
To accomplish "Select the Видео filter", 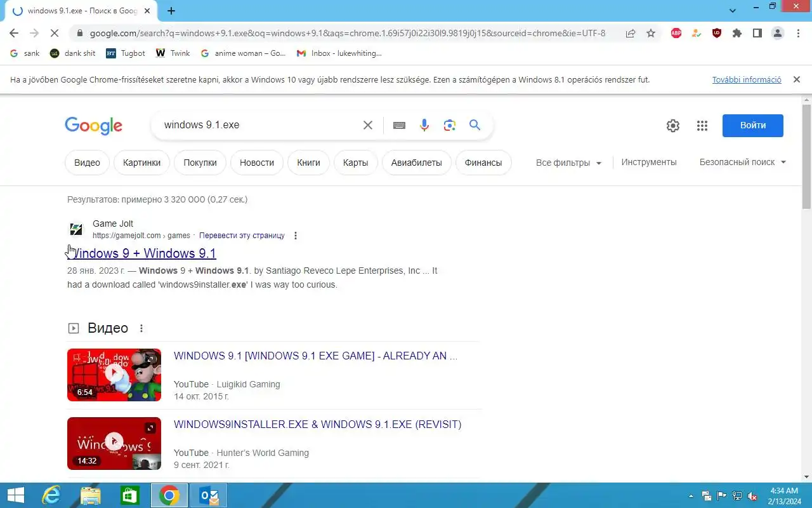I will click(x=87, y=163).
